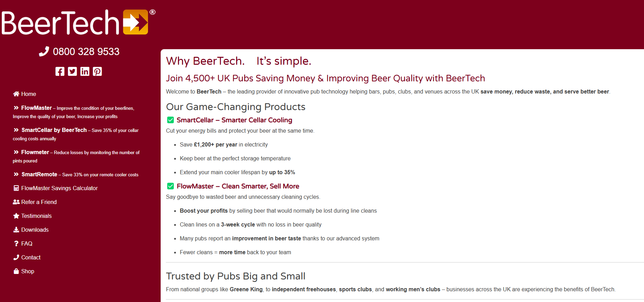Open the BeerTech Pinterest icon
The height and width of the screenshot is (302, 644).
click(x=97, y=71)
